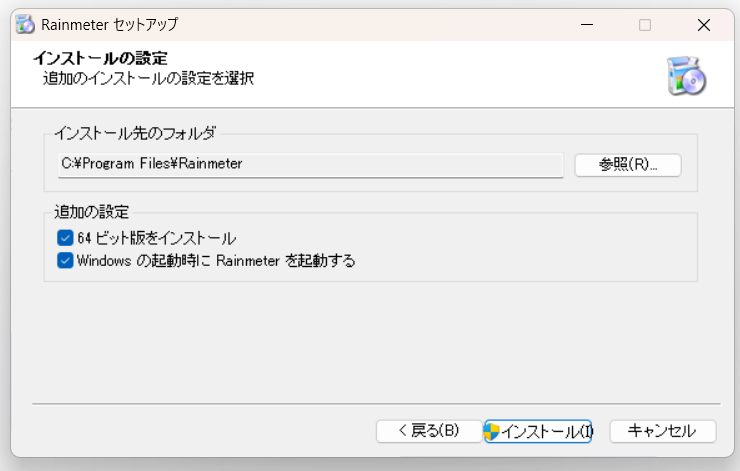Click the C:\Program Files\Rainmeter path field
740x471 pixels.
pyautogui.click(x=310, y=164)
